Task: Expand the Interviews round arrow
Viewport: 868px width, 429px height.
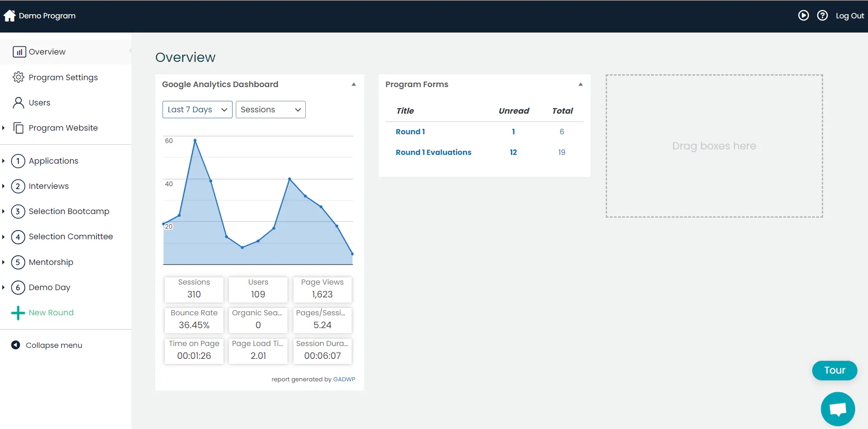Action: click(3, 186)
